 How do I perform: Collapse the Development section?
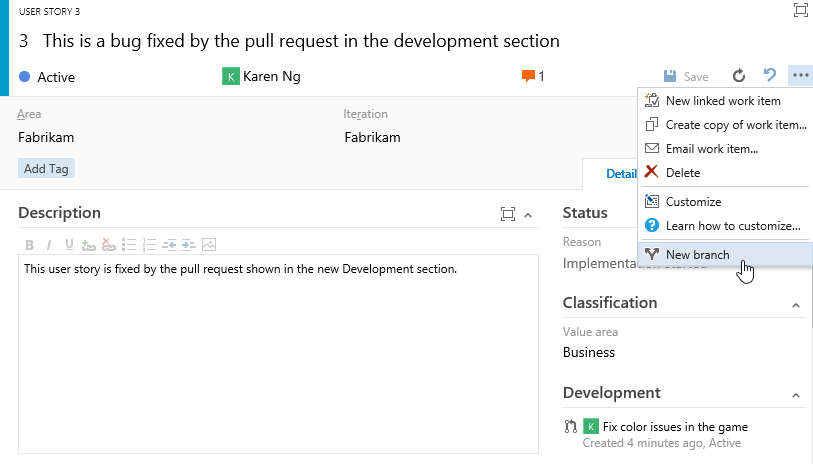point(796,396)
